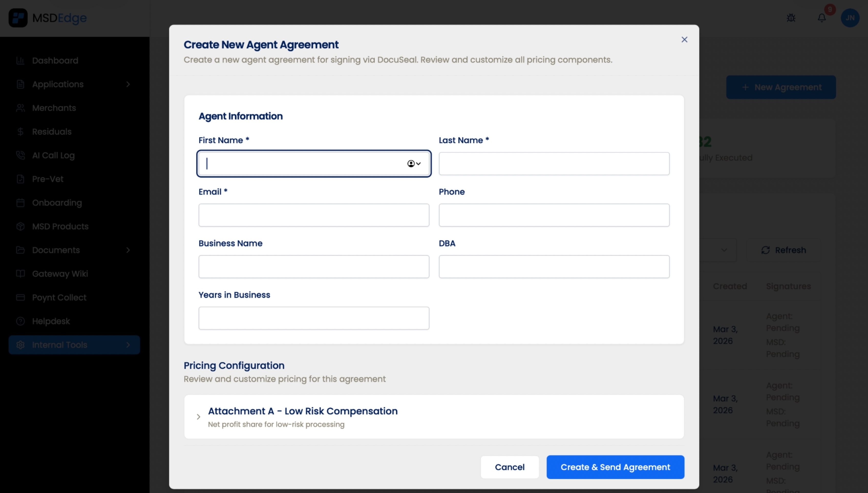Click the refresh arrows icon
This screenshot has width=868, height=493.
[766, 250]
